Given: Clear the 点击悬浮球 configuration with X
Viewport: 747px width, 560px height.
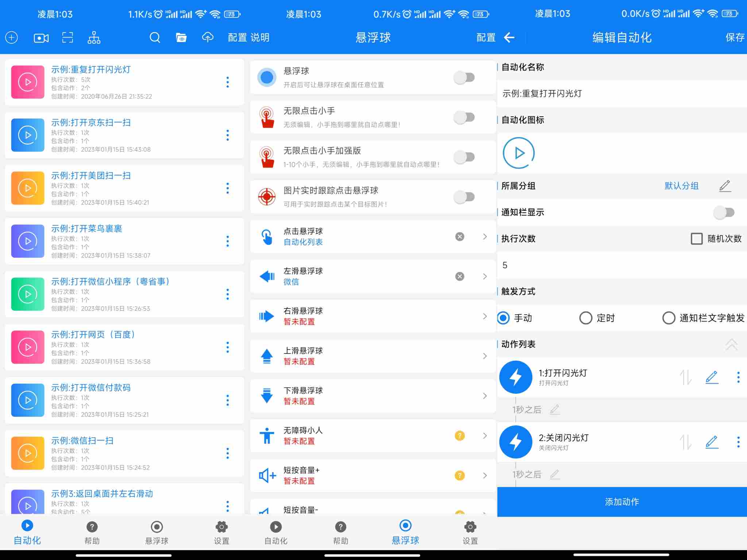Looking at the screenshot, I should click(x=460, y=237).
